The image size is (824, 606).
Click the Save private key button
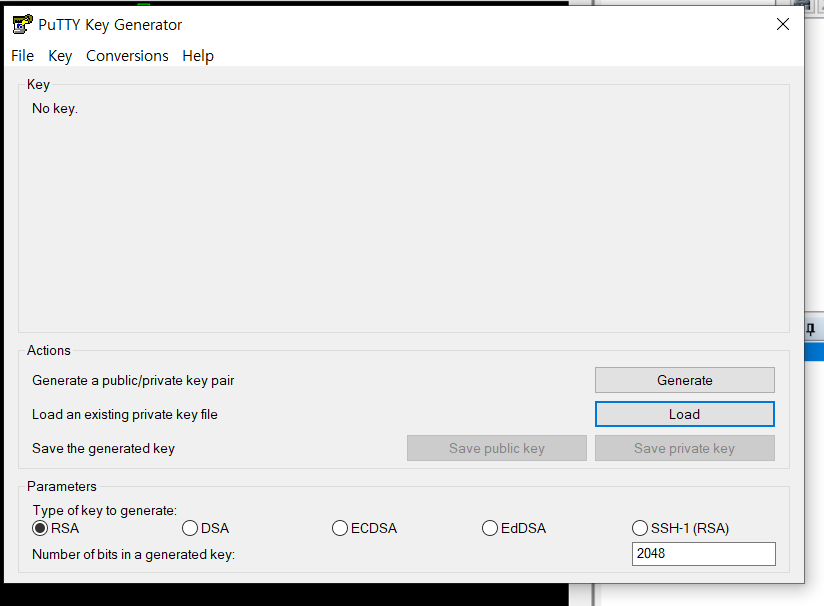tap(685, 448)
